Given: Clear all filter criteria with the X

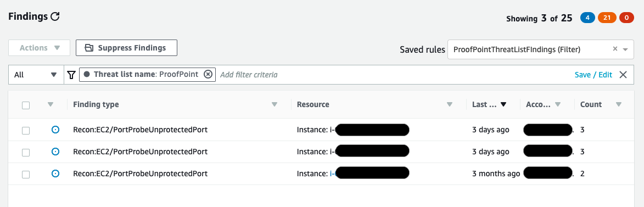Looking at the screenshot, I should pos(623,75).
